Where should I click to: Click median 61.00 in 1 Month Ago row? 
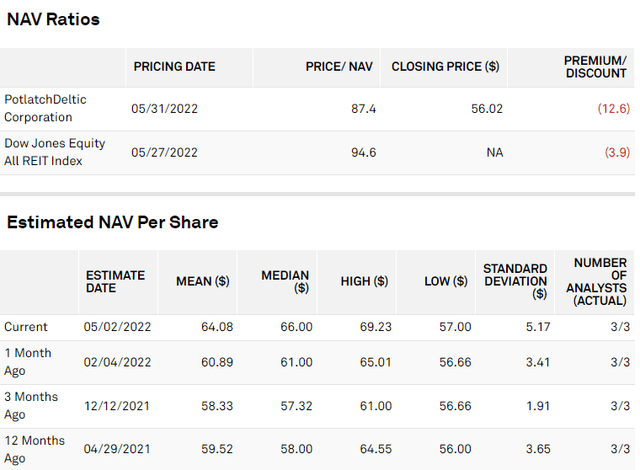[296, 362]
